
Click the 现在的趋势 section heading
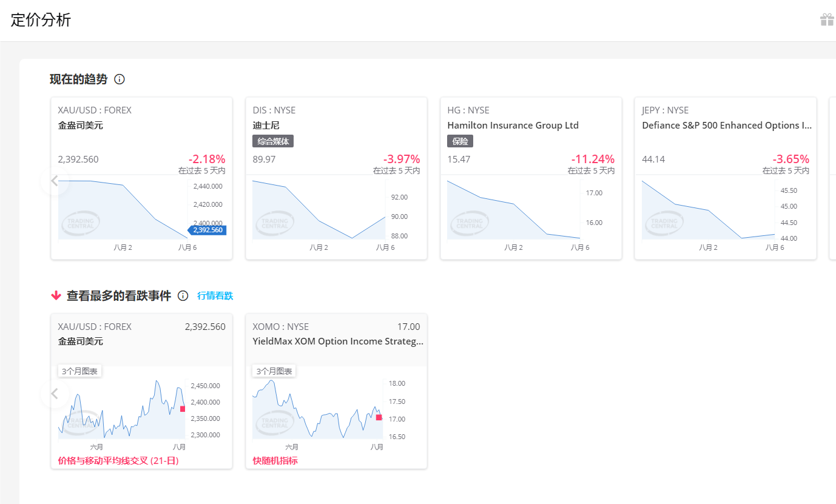click(78, 79)
